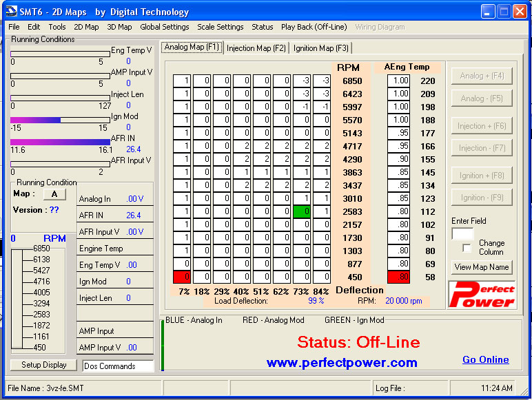Click the 11:24 AM clock in status bar
Image resolution: width=532 pixels, height=400 pixels.
click(x=496, y=388)
